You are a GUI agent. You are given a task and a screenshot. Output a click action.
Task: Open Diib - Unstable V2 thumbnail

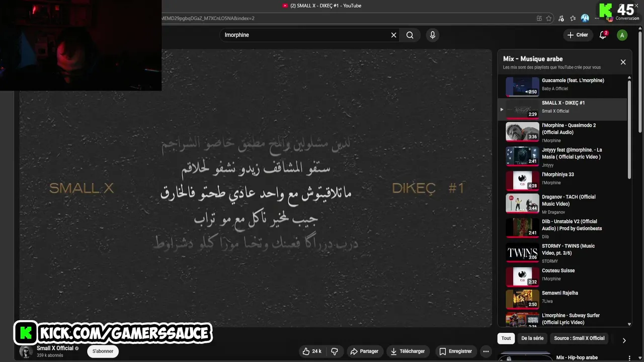point(522,228)
